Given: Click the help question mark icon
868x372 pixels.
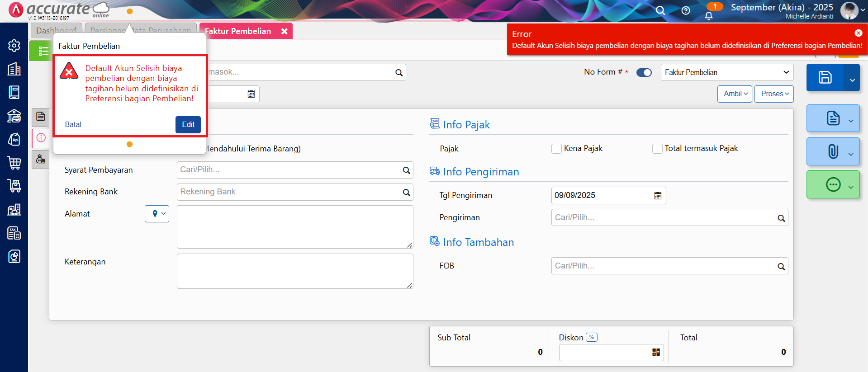Looking at the screenshot, I should click(686, 10).
